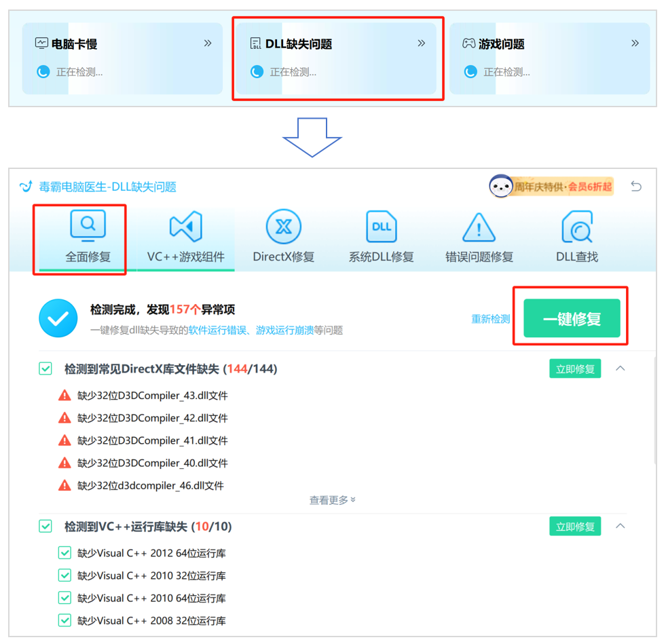Uncheck the DirectX库文件缺失 section checkbox
The image size is (666, 644).
(45, 368)
